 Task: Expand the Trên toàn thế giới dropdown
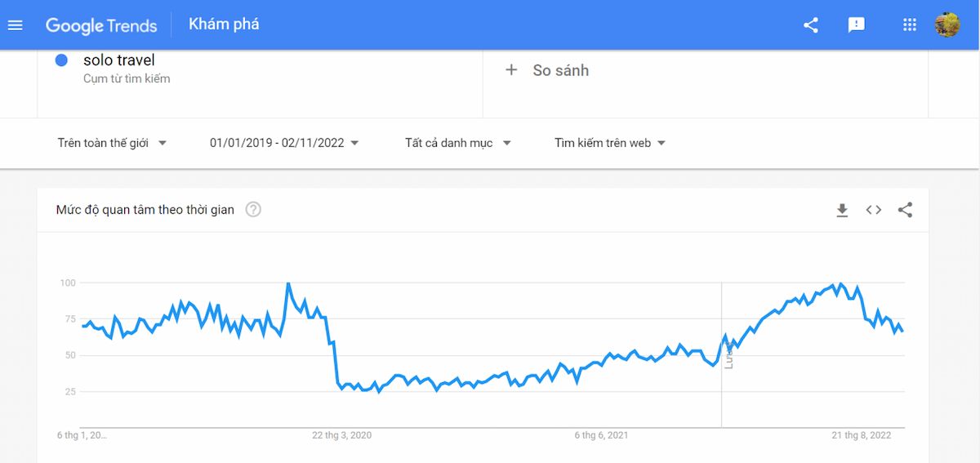coord(112,143)
